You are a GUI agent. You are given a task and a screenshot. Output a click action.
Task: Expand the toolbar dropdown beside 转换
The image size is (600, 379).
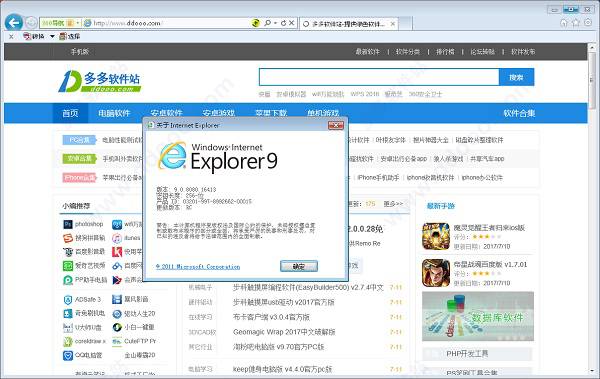point(52,36)
